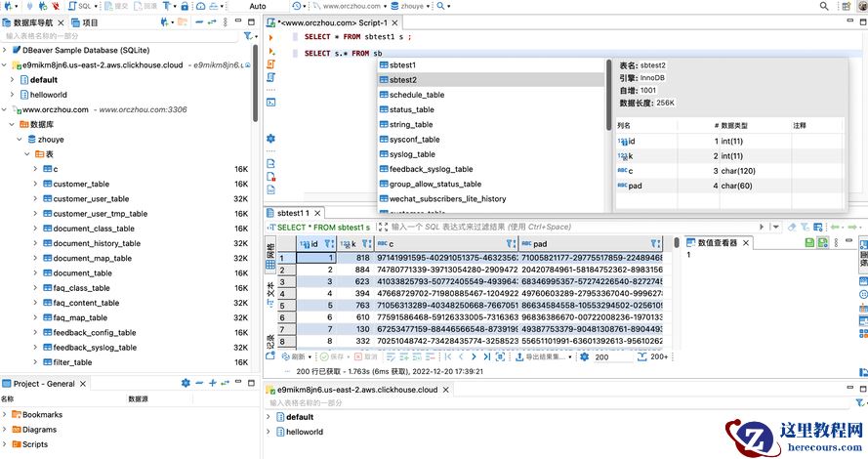Execute SQL statement with the orange arrow
The width and height of the screenshot is (868, 459).
[x=270, y=37]
